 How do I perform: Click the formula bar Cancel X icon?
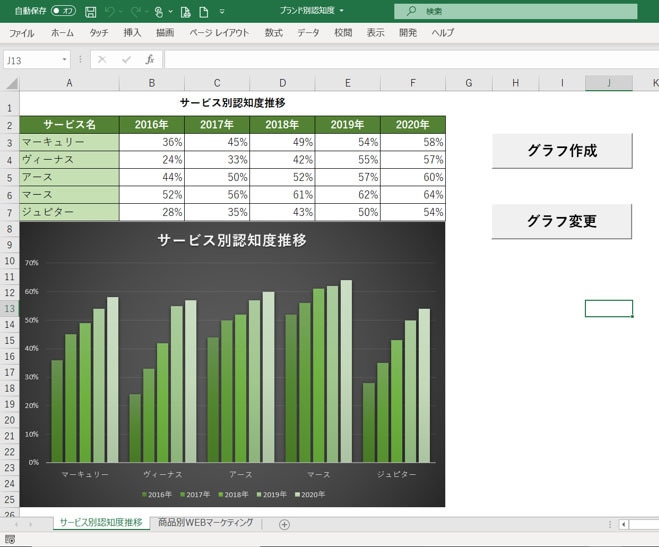[x=102, y=60]
